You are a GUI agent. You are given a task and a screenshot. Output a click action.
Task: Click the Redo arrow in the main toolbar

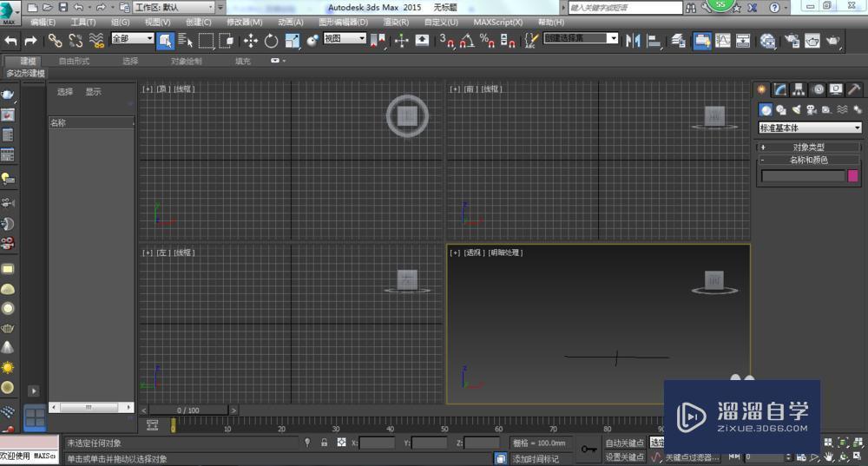[x=30, y=41]
